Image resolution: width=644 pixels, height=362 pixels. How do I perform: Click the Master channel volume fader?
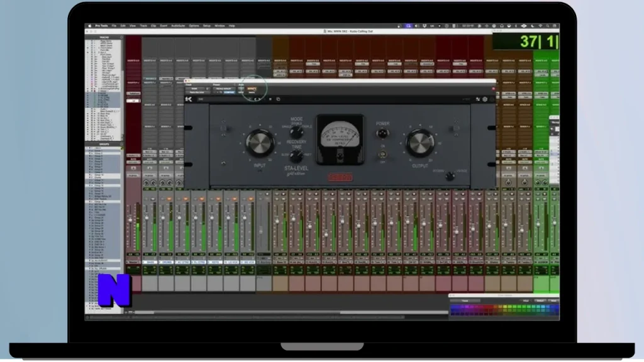[131, 221]
